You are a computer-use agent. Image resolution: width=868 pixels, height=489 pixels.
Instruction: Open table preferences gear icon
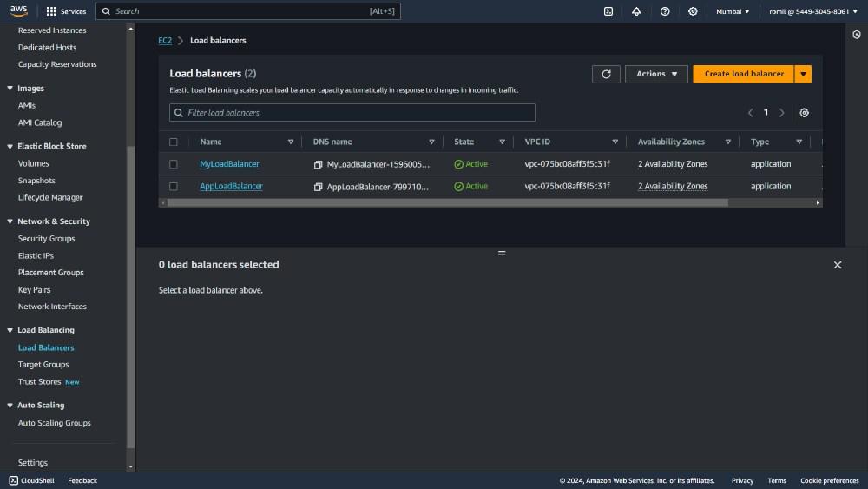tap(804, 112)
